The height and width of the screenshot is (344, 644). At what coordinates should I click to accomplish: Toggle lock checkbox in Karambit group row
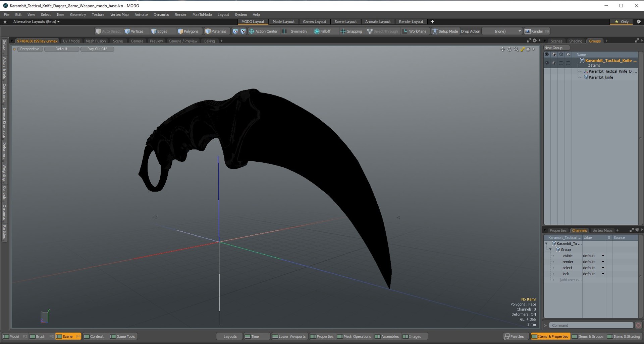point(568,63)
